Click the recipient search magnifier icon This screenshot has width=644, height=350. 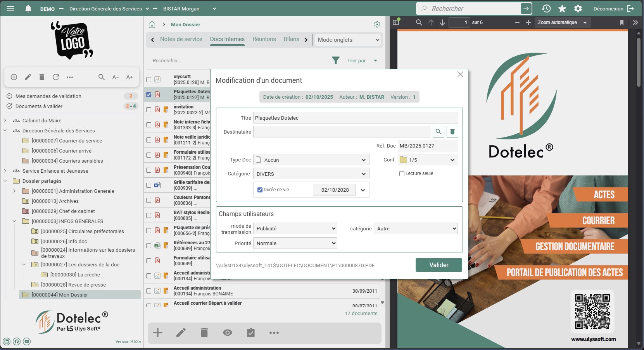[x=438, y=132]
